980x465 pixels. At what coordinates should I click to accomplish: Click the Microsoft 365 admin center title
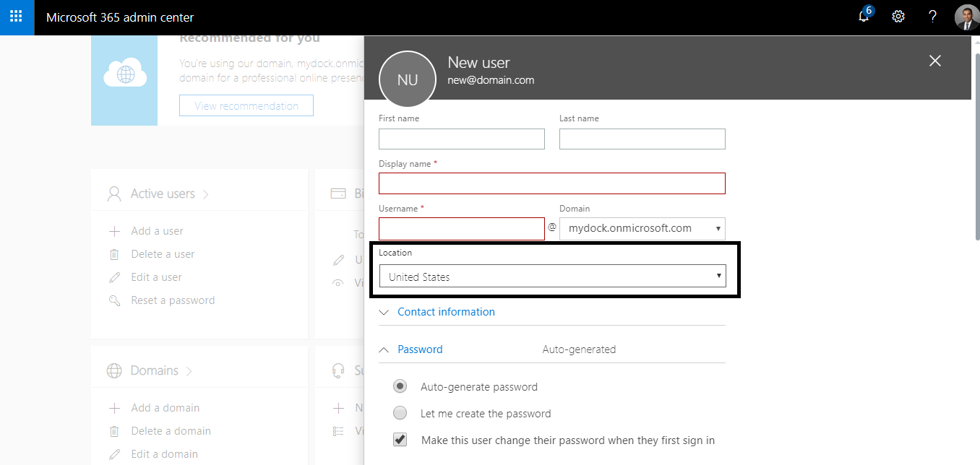pyautogui.click(x=120, y=17)
